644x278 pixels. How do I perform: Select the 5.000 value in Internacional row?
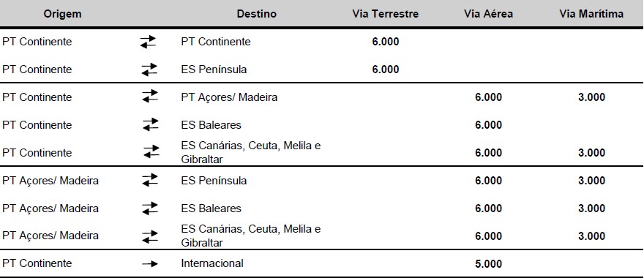pyautogui.click(x=488, y=263)
